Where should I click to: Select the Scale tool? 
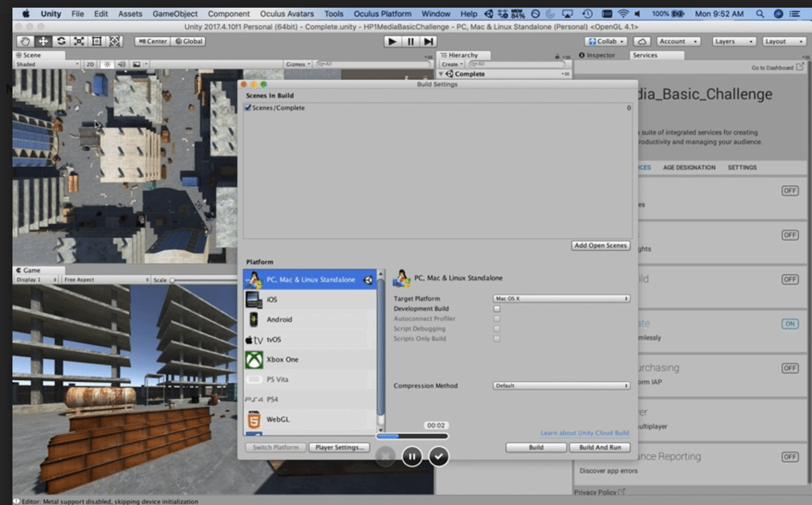click(x=79, y=41)
